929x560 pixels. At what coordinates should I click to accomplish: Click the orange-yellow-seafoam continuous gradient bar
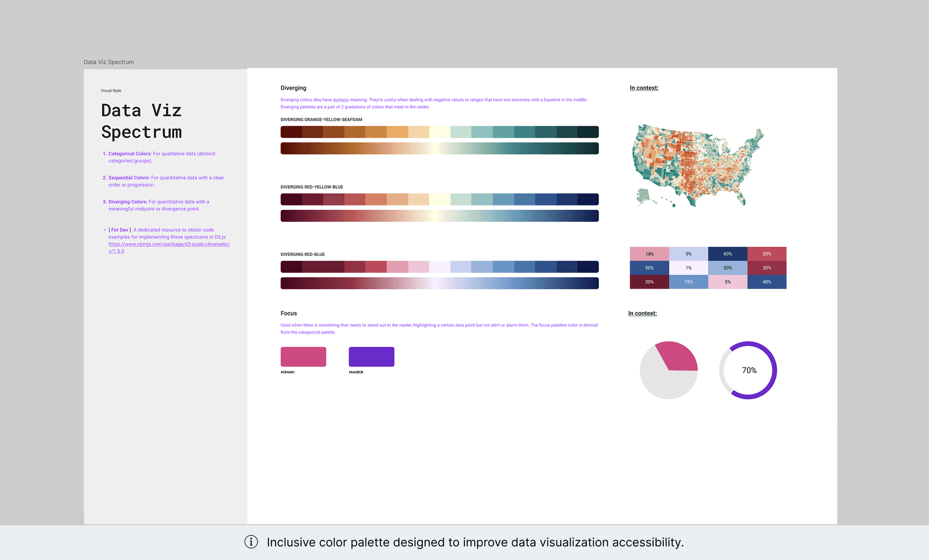pyautogui.click(x=439, y=148)
